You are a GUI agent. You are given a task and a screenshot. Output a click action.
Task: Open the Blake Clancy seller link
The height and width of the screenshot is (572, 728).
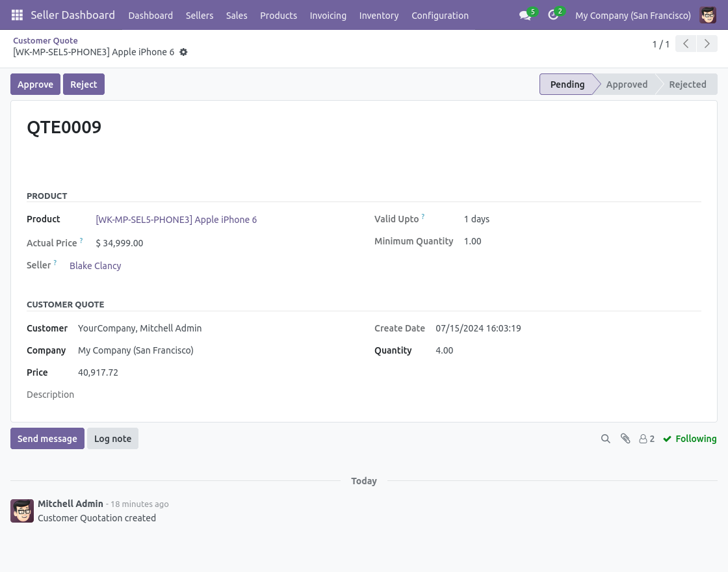click(96, 266)
